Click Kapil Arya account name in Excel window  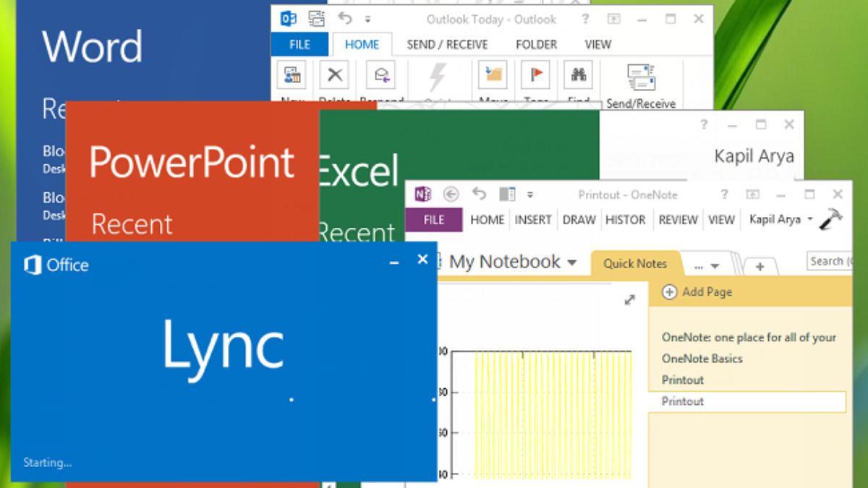point(754,155)
